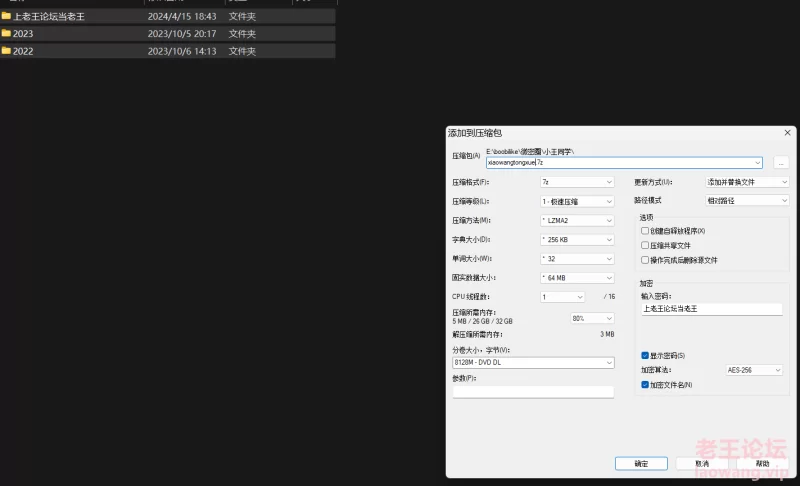Open 路径模式 dropdown showing 相对路径
This screenshot has width=800, height=486.
point(747,200)
